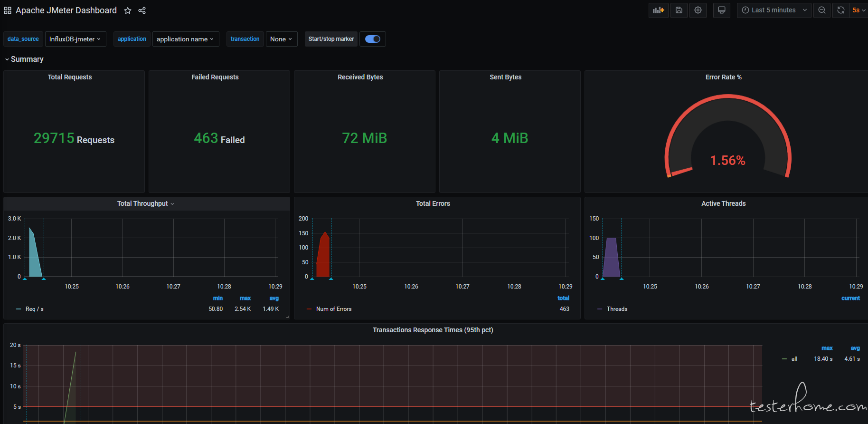Viewport: 868px width, 424px height.
Task: Click the application variable label
Action: click(132, 39)
